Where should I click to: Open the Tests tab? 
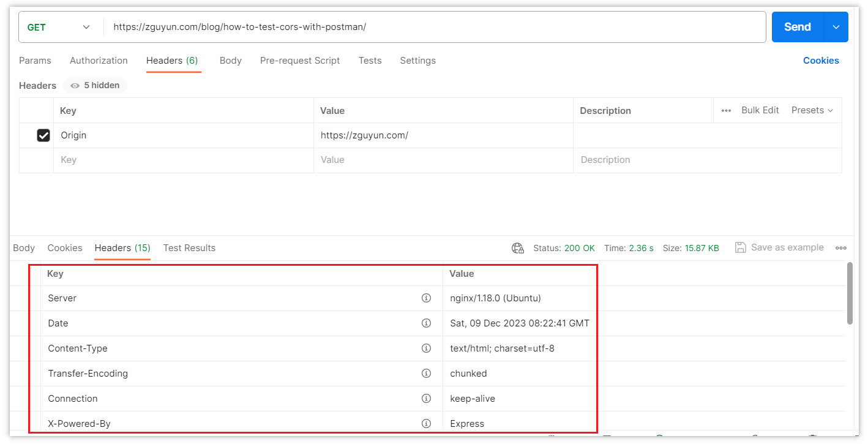click(370, 61)
